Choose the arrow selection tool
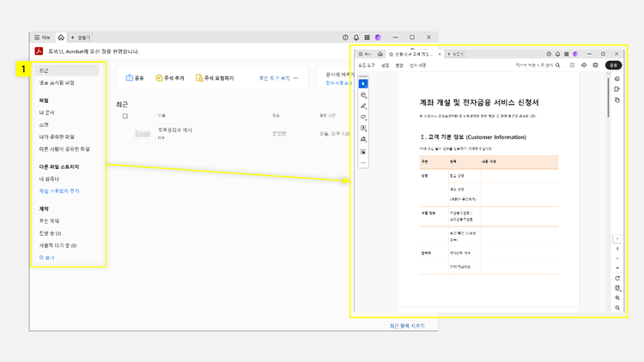This screenshot has width=644, height=362. click(x=363, y=84)
